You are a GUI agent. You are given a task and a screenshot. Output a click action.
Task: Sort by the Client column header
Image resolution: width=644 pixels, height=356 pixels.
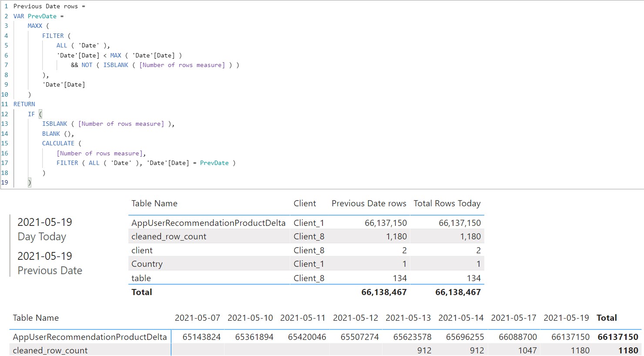[305, 203]
